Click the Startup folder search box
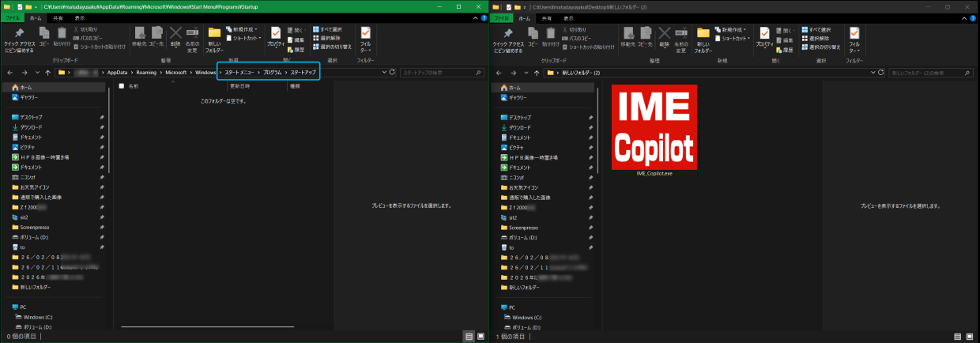980x343 pixels. 441,72
